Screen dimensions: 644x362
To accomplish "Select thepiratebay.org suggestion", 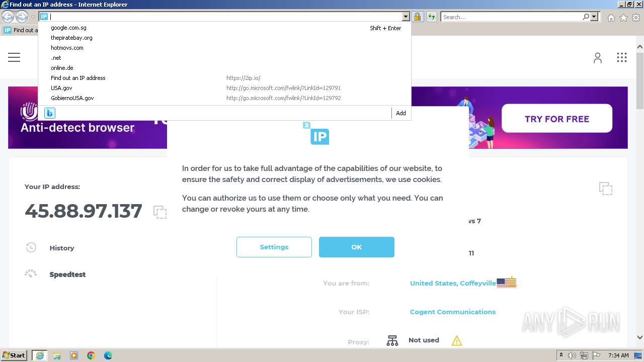I will [x=224, y=38].
